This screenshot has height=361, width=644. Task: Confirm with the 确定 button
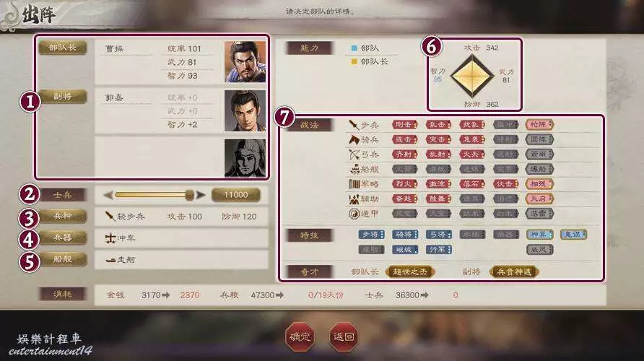(300, 336)
